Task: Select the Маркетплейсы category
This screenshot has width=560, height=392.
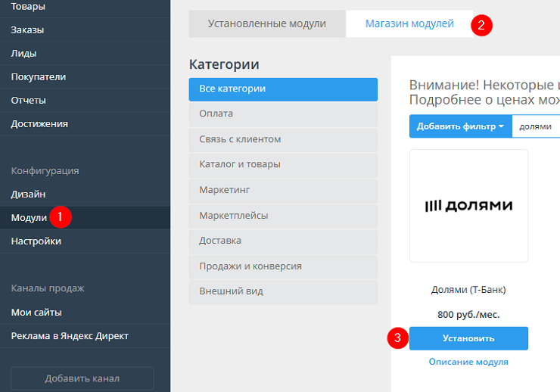Action: coord(282,216)
